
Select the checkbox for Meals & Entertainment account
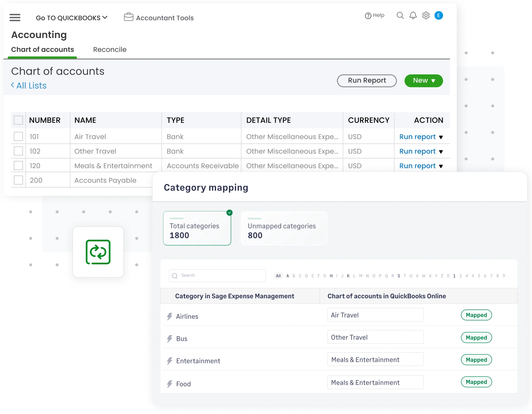point(18,165)
